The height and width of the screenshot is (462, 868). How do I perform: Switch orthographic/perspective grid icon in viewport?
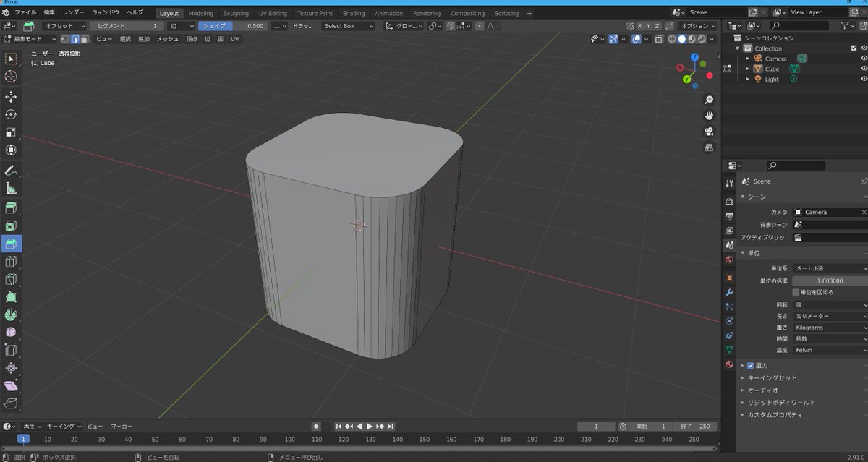[709, 147]
